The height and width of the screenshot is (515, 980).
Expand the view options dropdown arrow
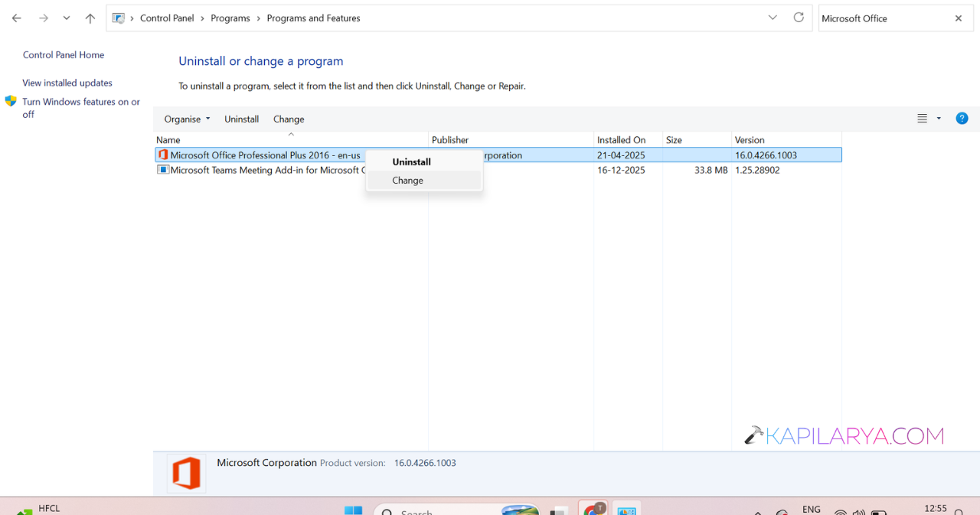click(x=939, y=119)
